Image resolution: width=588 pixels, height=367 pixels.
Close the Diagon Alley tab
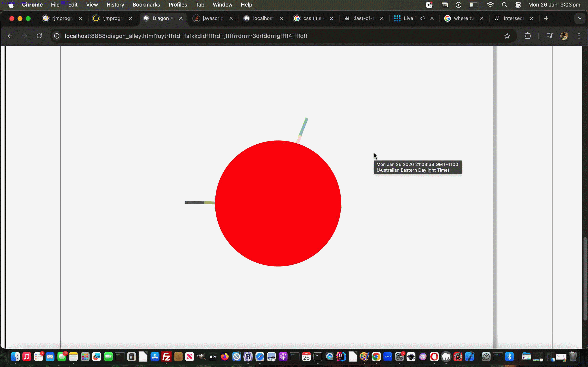[181, 18]
